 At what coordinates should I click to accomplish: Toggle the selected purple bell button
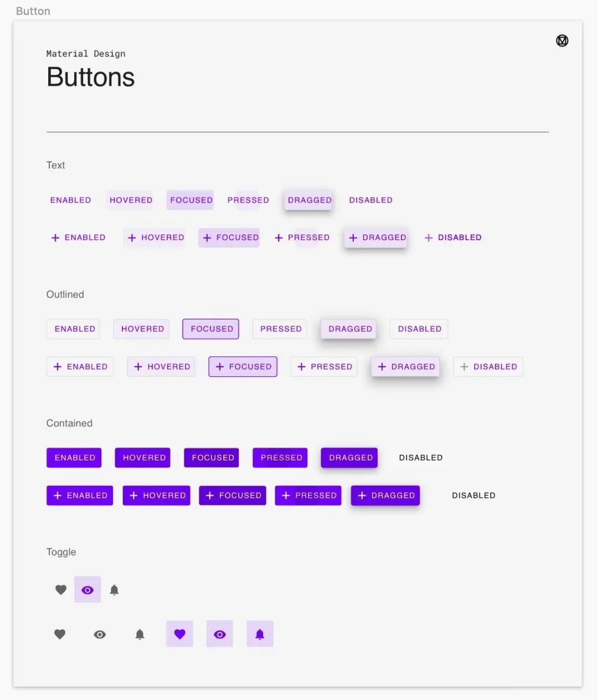pyautogui.click(x=260, y=634)
